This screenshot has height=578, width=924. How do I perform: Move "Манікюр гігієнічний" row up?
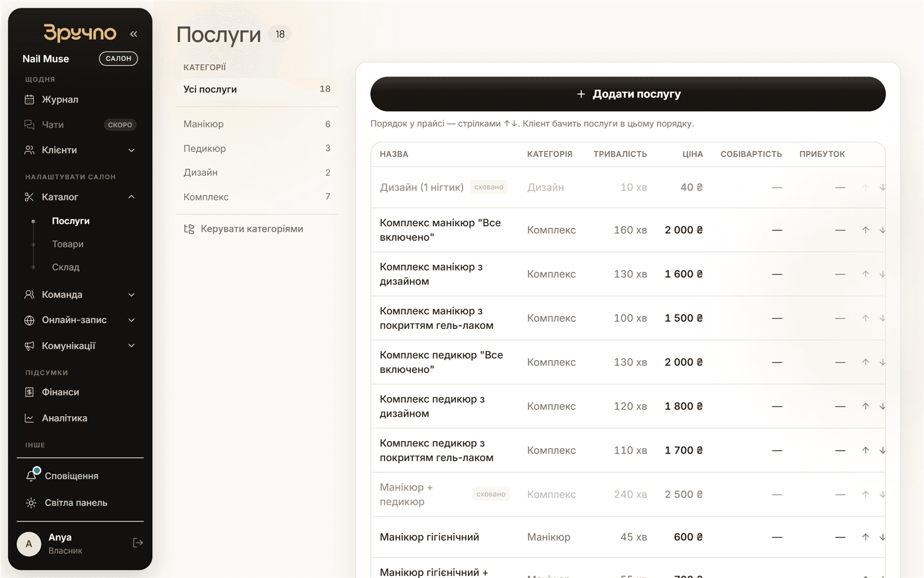click(x=866, y=537)
